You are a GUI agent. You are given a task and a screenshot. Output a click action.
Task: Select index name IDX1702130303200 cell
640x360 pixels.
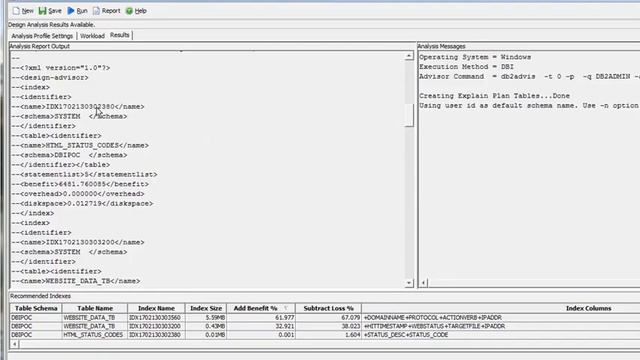[x=156, y=326]
